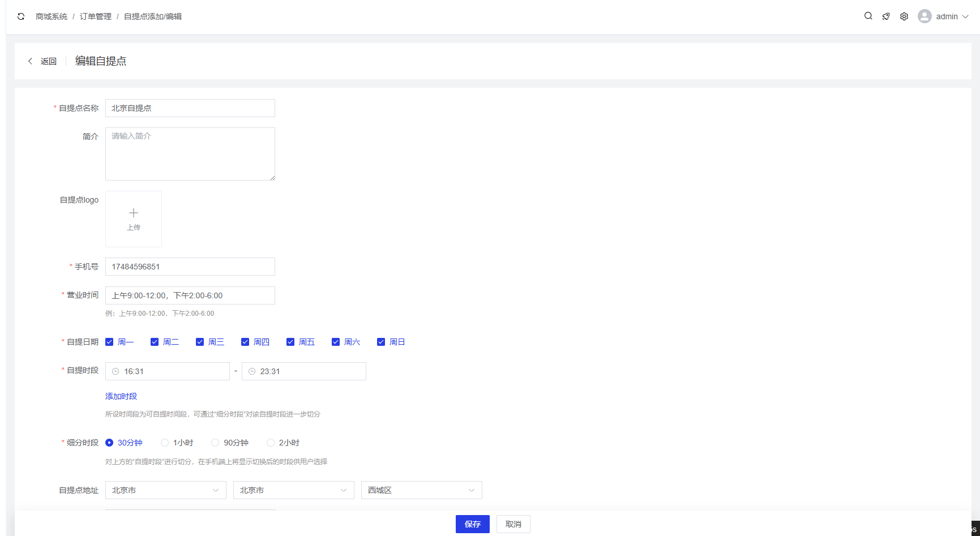980x536 pixels.
Task: Click the 手机号 input field
Action: (x=190, y=267)
